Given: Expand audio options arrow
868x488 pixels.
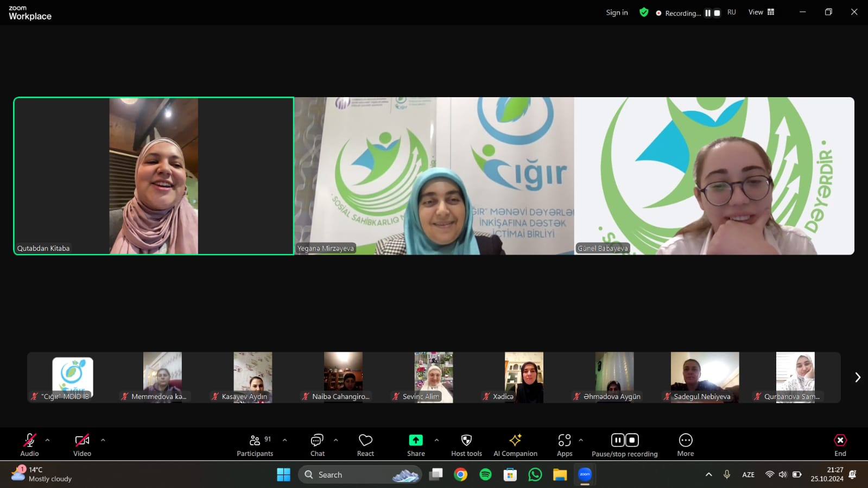Looking at the screenshot, I should coord(47,440).
